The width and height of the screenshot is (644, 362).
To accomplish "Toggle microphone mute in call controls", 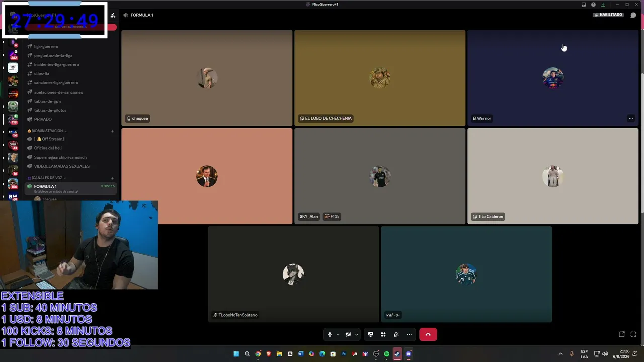I will click(330, 334).
